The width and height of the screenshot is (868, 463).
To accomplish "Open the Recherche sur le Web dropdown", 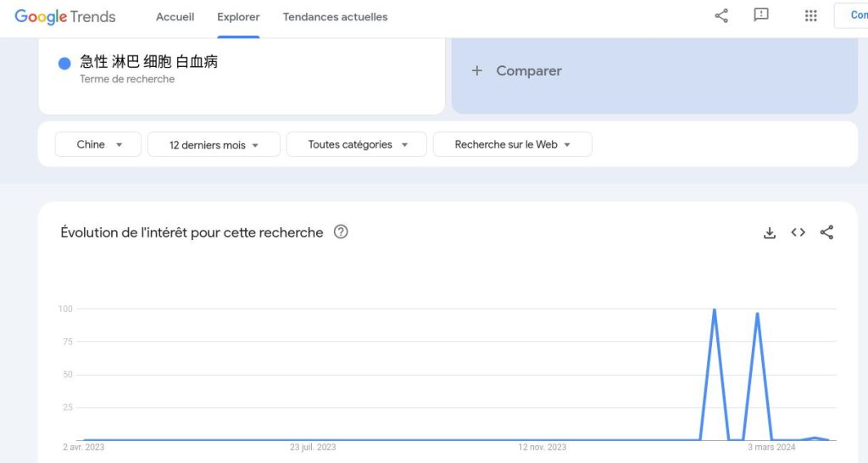I will coord(512,145).
